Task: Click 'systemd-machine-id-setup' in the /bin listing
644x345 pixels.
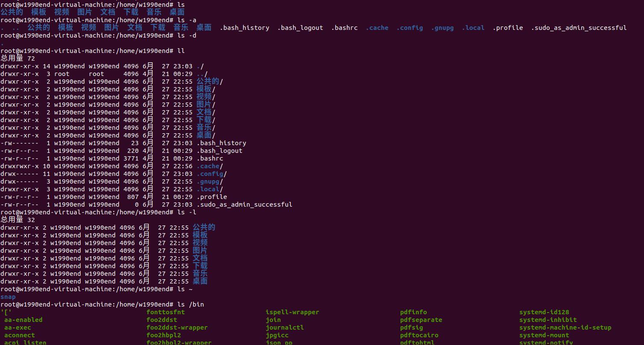Action: pos(565,327)
